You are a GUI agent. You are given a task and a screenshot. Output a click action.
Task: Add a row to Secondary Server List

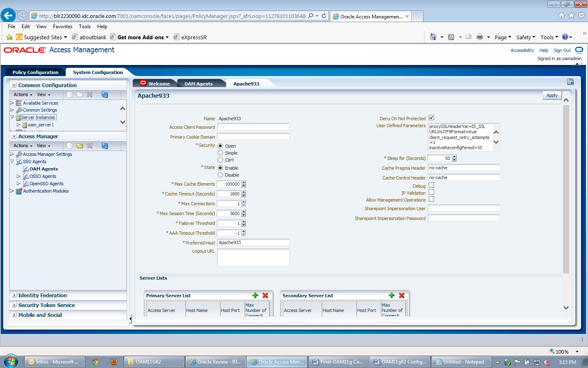tap(392, 295)
